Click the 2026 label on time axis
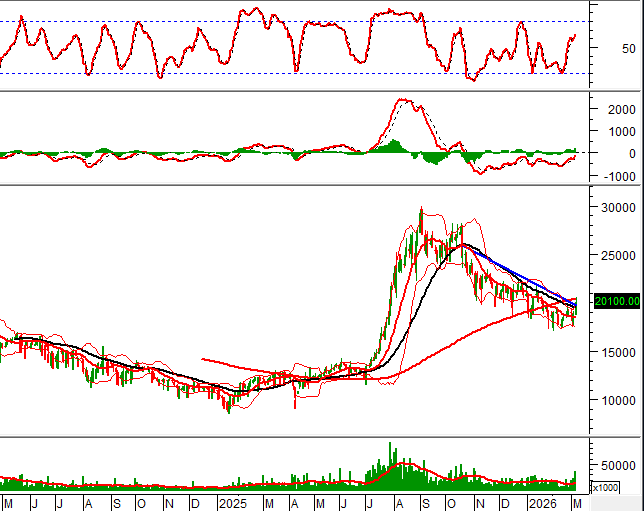 [543, 500]
